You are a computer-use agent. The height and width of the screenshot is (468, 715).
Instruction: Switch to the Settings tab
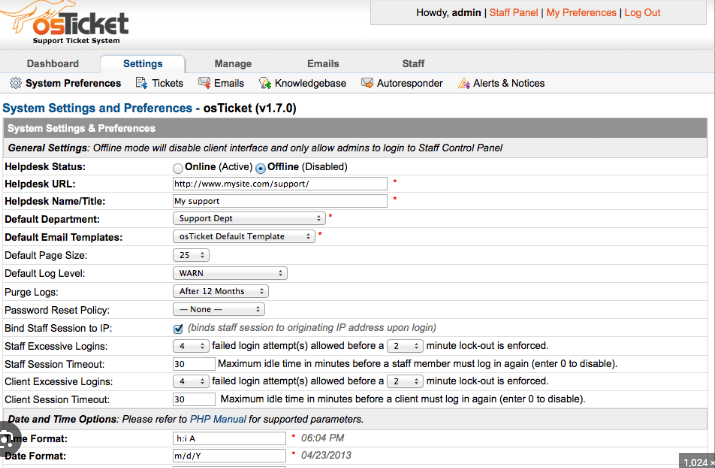click(x=143, y=63)
